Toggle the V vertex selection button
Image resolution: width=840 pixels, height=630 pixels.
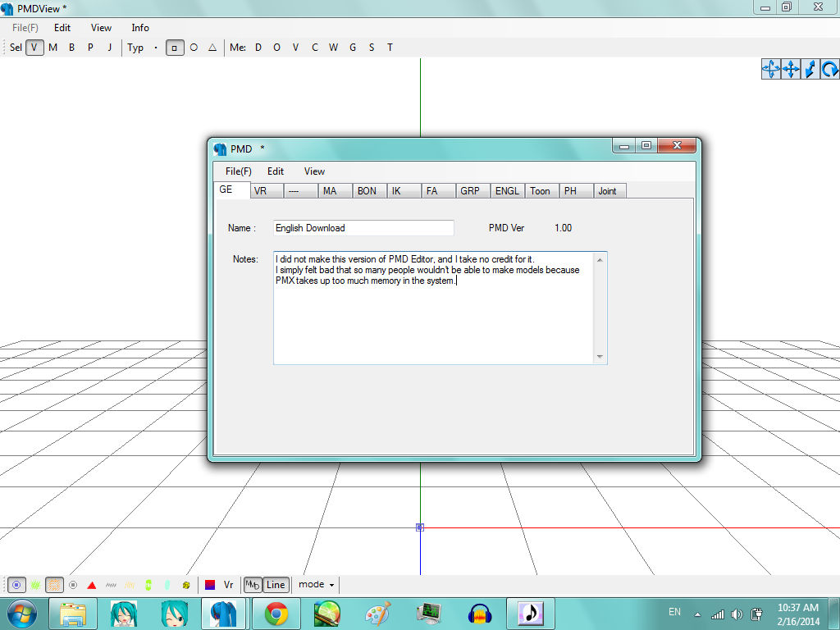(x=34, y=48)
